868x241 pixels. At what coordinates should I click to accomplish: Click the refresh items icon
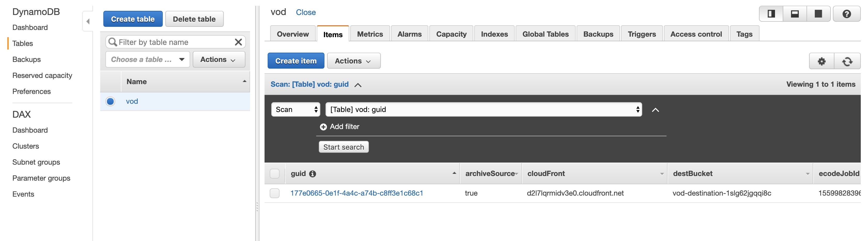pyautogui.click(x=847, y=61)
